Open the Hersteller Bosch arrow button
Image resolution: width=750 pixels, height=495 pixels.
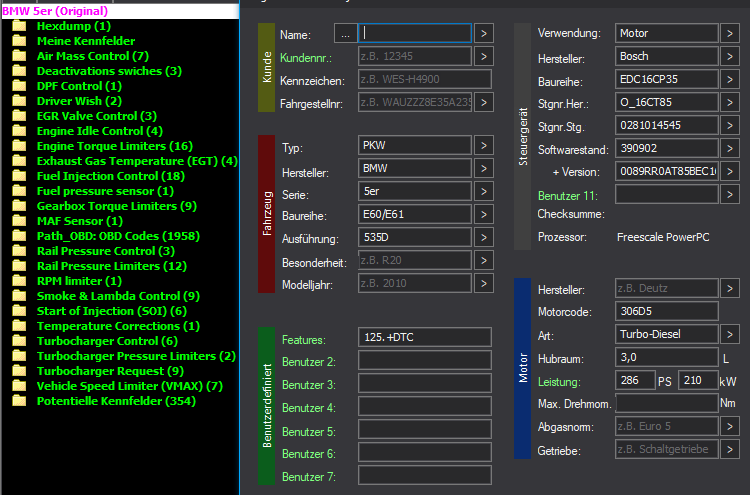[x=730, y=56]
